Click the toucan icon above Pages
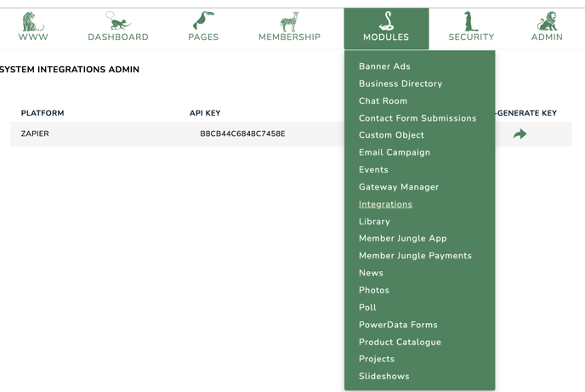The height and width of the screenshot is (392, 585). pos(203,20)
